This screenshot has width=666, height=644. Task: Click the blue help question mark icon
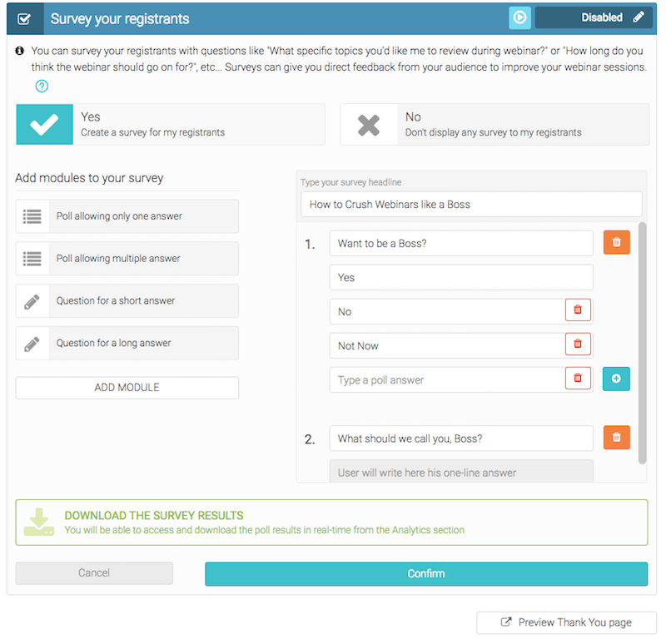(42, 86)
